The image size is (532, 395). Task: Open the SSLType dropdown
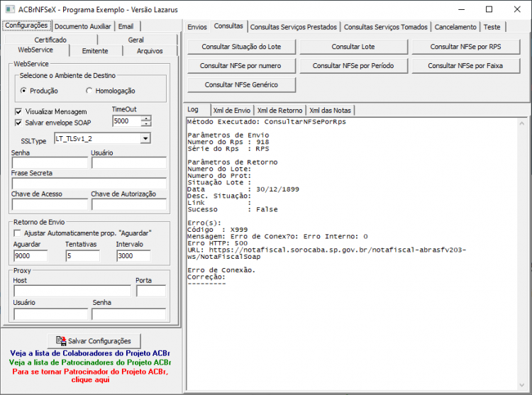point(145,138)
